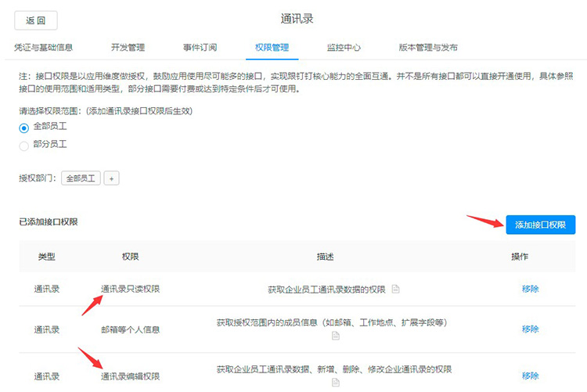Open the 凭证与基础信息 tab
The height and width of the screenshot is (392, 587).
[x=43, y=48]
